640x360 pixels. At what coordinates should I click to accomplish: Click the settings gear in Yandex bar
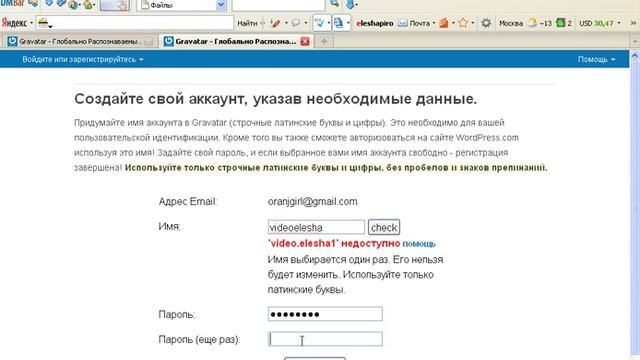(x=486, y=23)
